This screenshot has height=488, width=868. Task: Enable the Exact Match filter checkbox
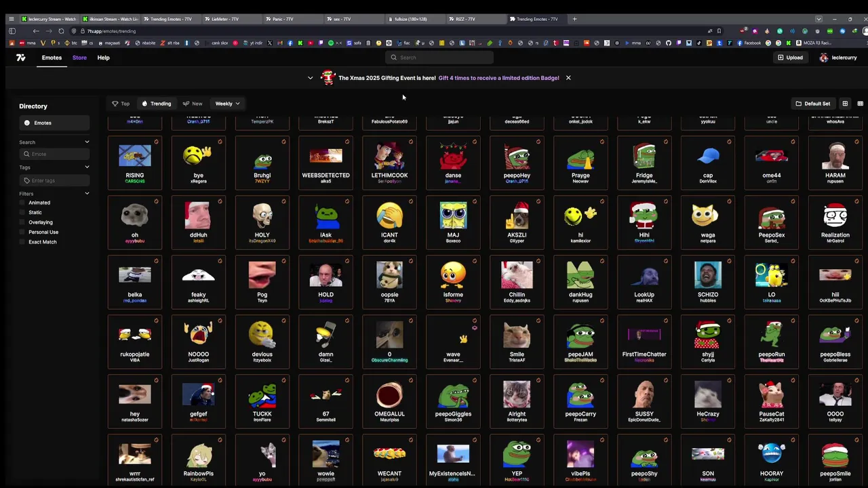point(22,242)
